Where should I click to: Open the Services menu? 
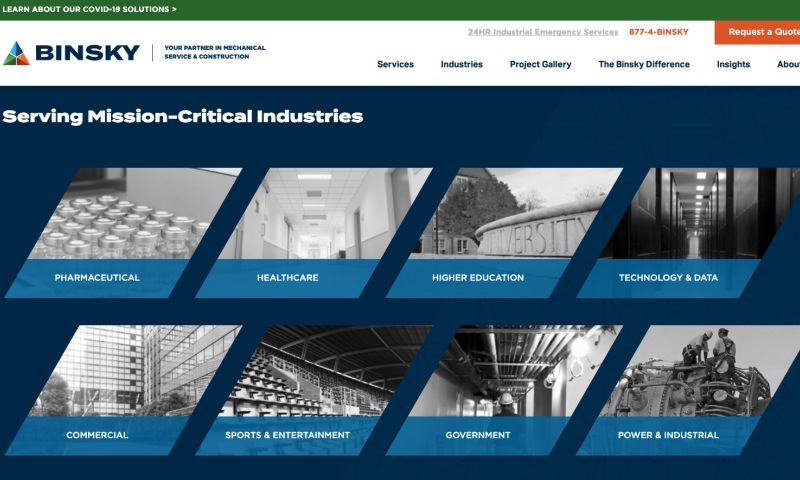tap(395, 64)
